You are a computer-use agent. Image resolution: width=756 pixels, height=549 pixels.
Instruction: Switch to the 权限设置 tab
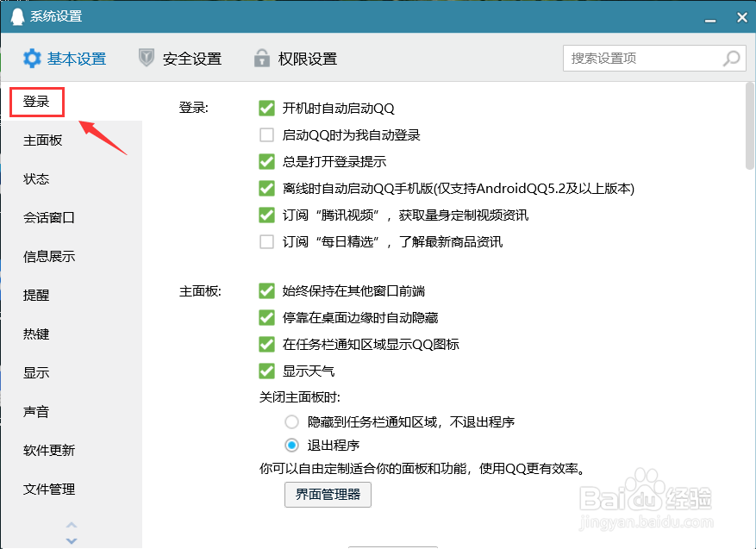(295, 59)
